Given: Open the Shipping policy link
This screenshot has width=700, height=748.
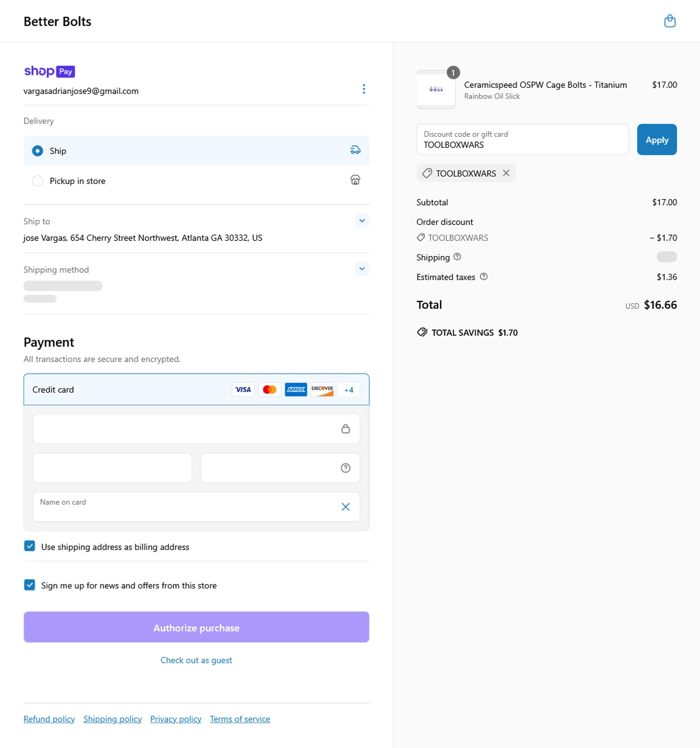Looking at the screenshot, I should 113,719.
